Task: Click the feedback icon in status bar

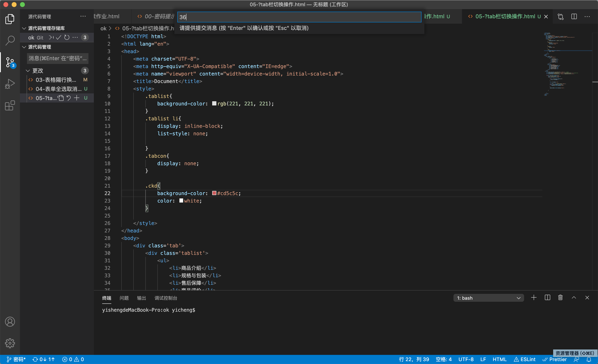Action: (577, 359)
